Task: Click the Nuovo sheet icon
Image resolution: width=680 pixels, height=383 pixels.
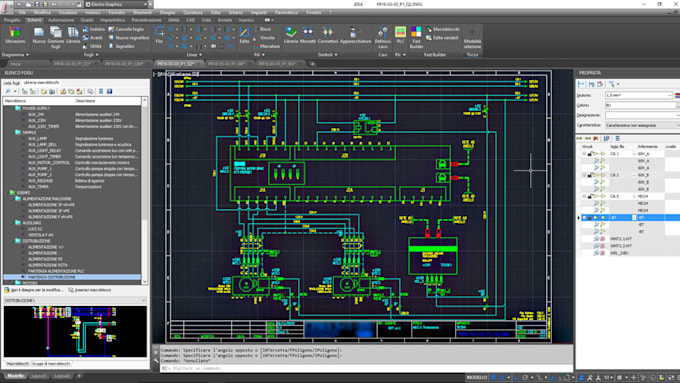Action: point(39,35)
